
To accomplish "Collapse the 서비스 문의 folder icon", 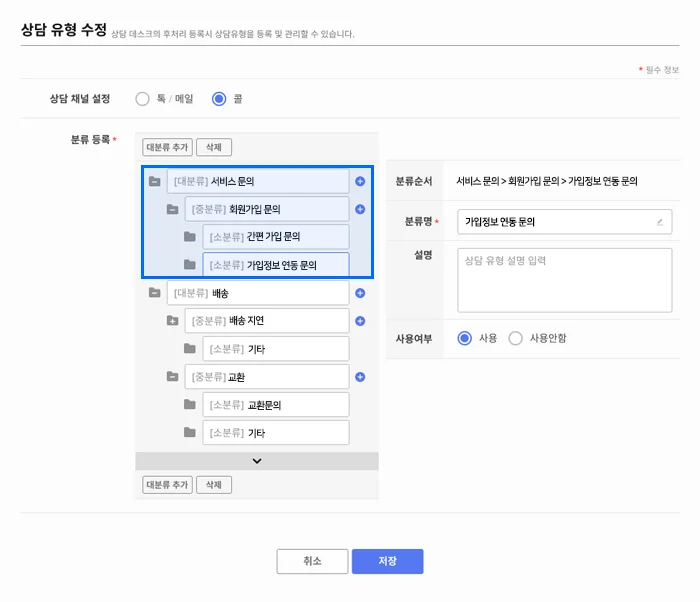I will (154, 181).
